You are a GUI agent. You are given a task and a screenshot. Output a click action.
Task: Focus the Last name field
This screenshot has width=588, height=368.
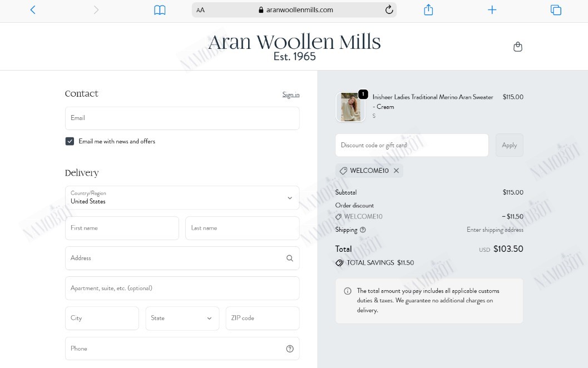tap(242, 228)
